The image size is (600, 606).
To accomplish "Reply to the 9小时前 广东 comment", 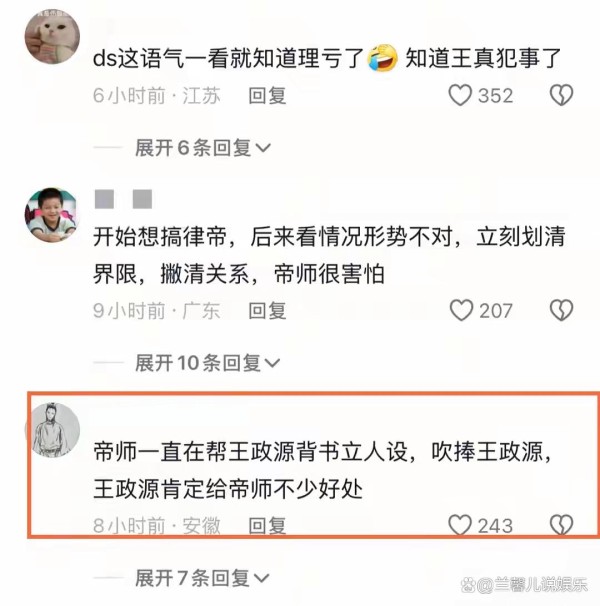I will tap(267, 311).
